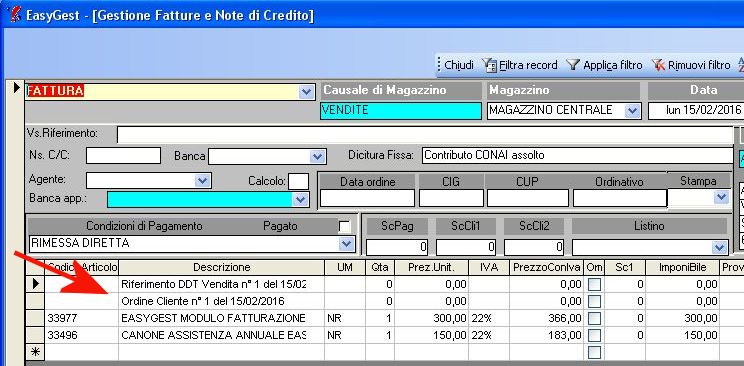The width and height of the screenshot is (744, 366).
Task: Click the ScPag value field
Action: tap(397, 247)
